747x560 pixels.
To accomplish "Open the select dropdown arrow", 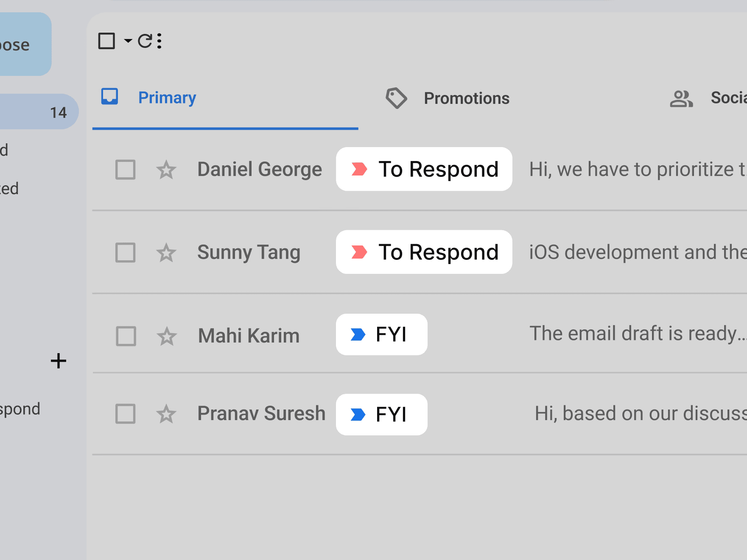I will pyautogui.click(x=128, y=41).
